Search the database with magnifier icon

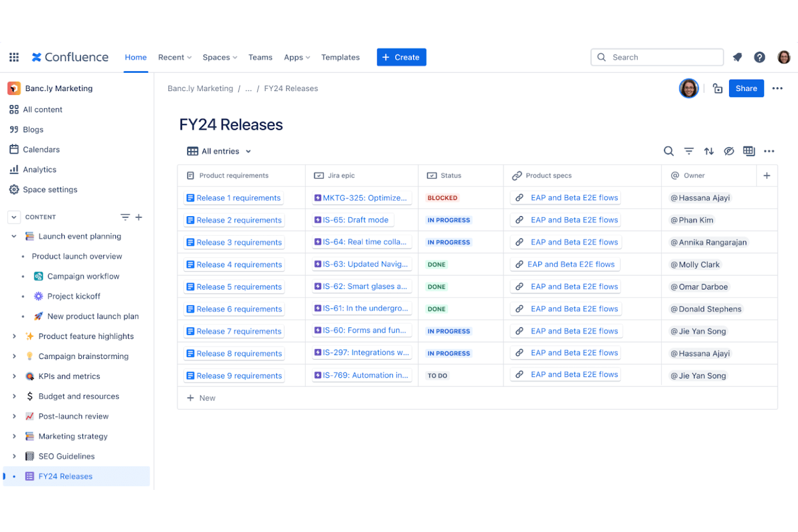669,151
